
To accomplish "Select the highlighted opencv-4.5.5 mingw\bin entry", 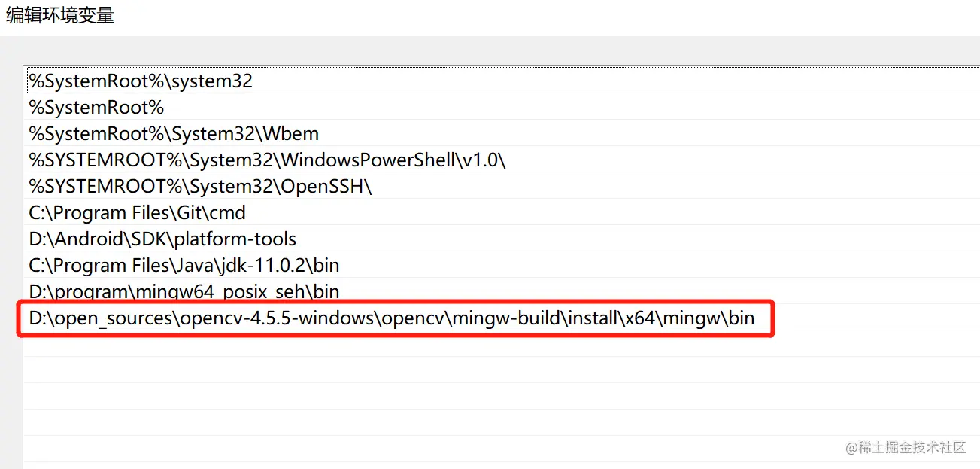I will pyautogui.click(x=391, y=319).
